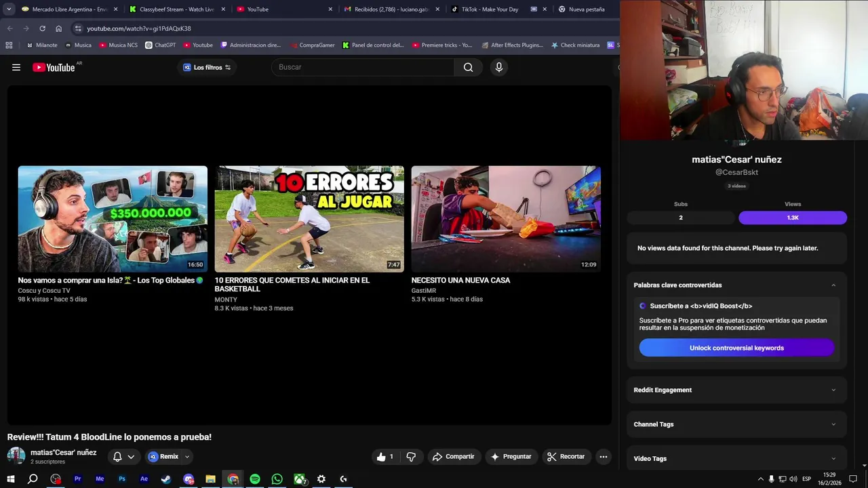Screen dimensions: 868x488
Task: Expand the Reddit Engagement section
Action: (x=736, y=390)
